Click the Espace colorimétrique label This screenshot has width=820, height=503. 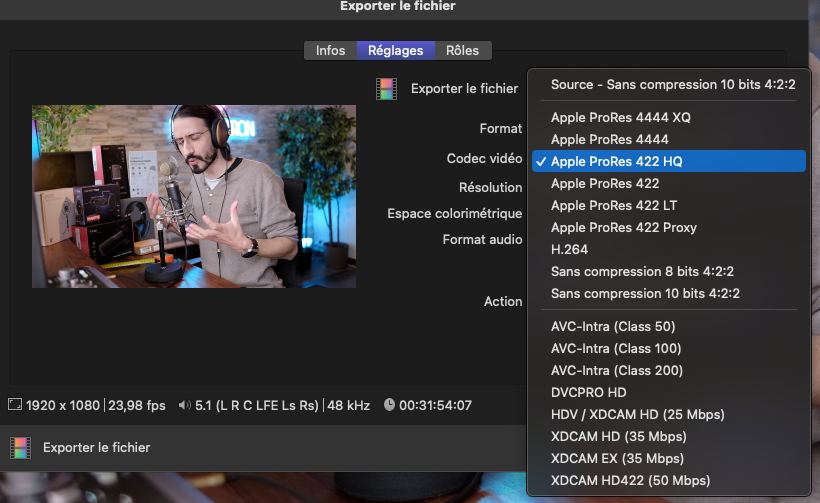[x=454, y=213]
